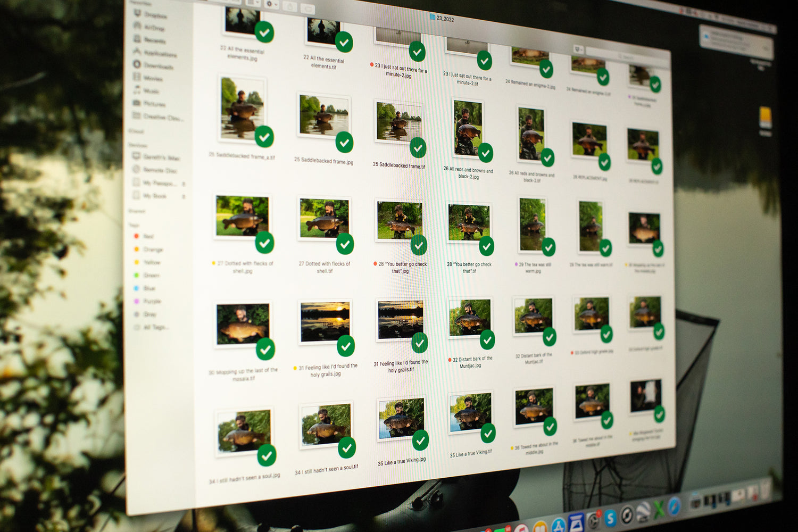Open System Preferences in the dock
Image resolution: width=798 pixels, height=532 pixels.
point(593,520)
